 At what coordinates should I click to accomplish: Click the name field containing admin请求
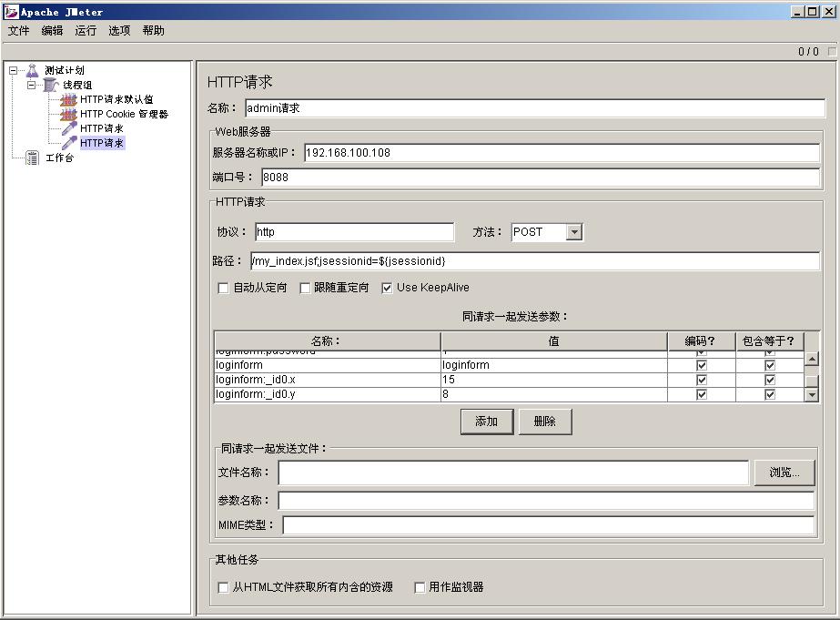pyautogui.click(x=535, y=108)
